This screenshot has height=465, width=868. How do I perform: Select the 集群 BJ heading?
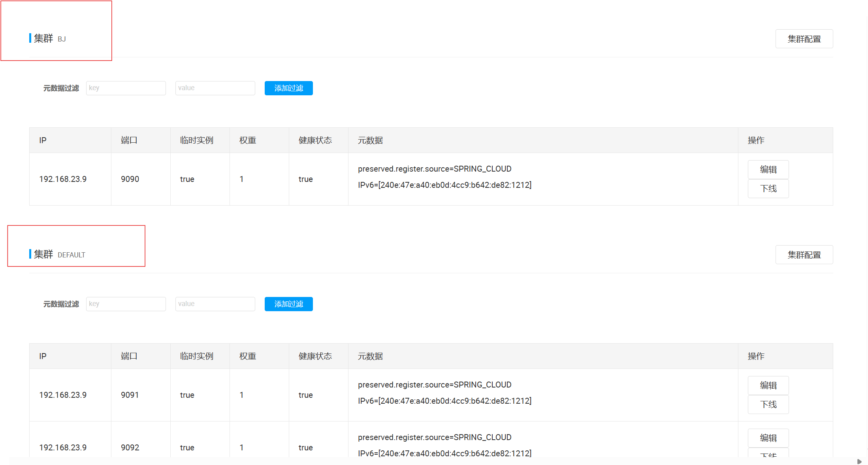49,38
